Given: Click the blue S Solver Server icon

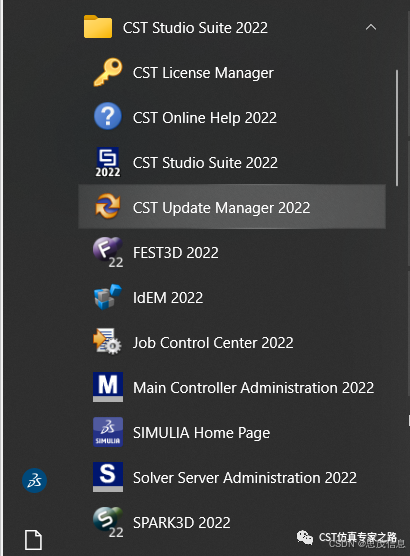Looking at the screenshot, I should (108, 477).
